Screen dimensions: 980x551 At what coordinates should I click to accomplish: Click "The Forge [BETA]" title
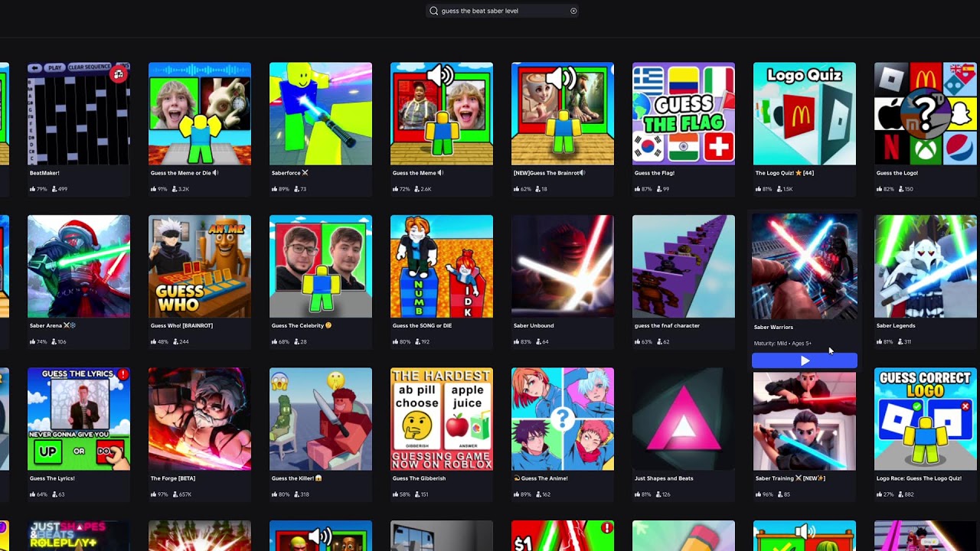click(x=173, y=479)
